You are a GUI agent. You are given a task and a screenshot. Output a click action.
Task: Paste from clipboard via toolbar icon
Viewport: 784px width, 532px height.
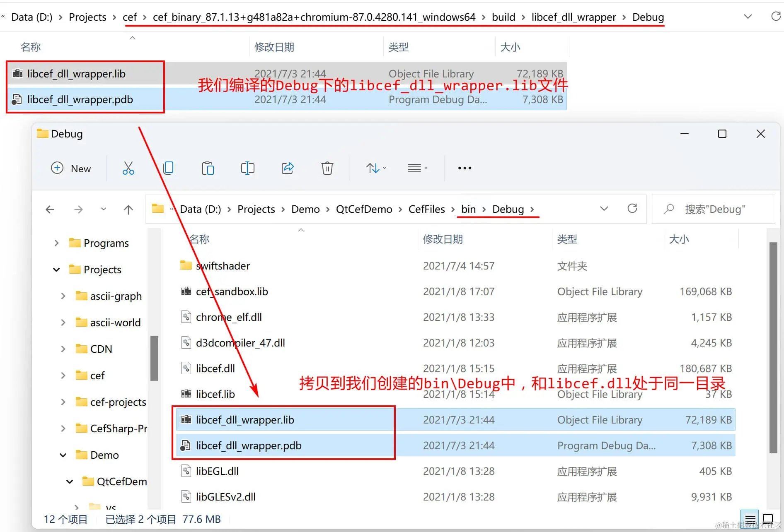pos(208,168)
